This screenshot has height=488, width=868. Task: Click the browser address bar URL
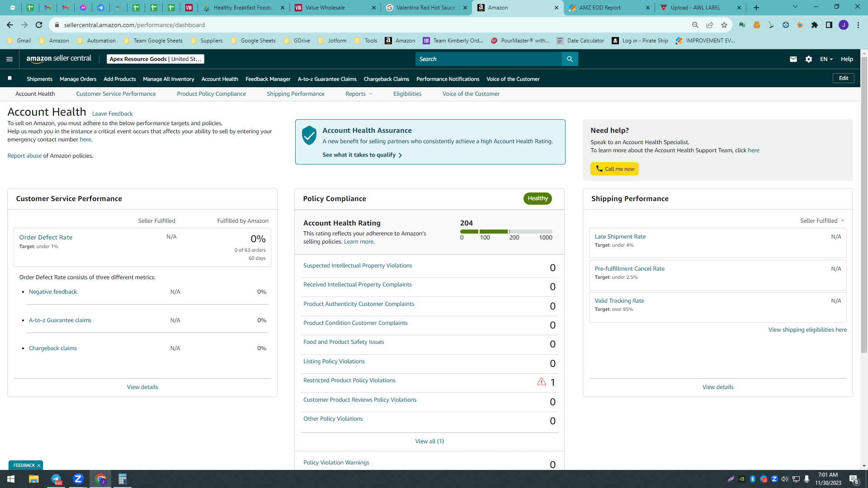[134, 25]
